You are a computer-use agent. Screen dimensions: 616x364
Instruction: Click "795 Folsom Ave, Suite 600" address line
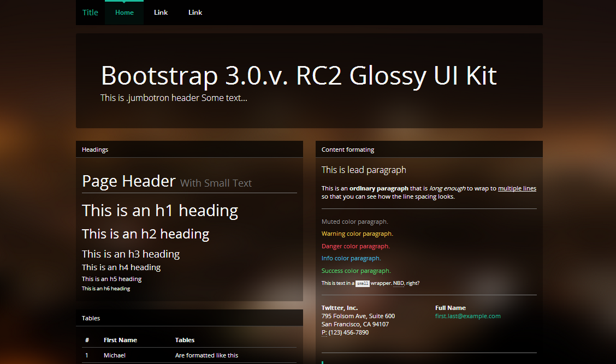(358, 316)
